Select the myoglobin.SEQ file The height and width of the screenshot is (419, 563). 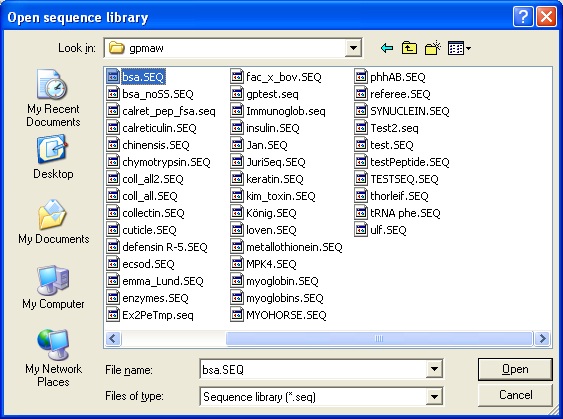click(x=275, y=281)
